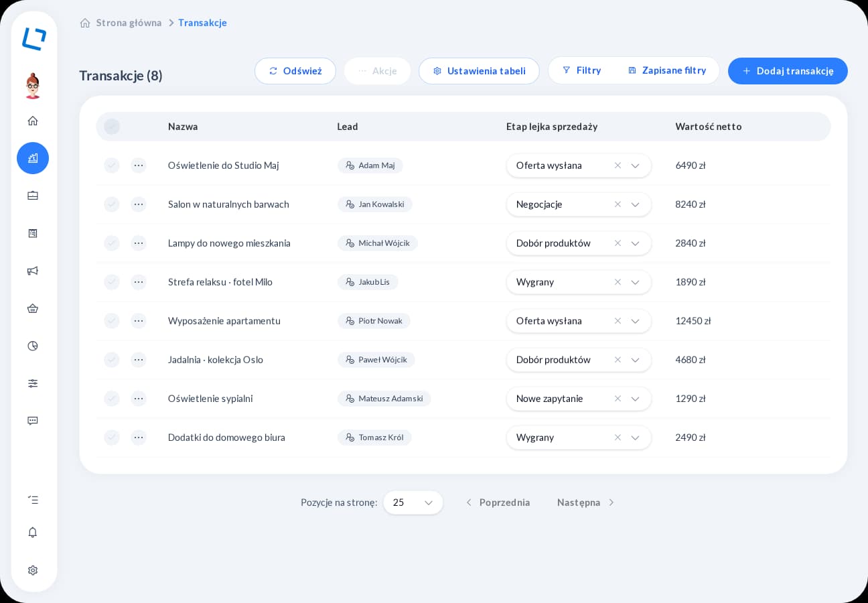Viewport: 868px width, 603px height.
Task: Open row menu for Oświetlenie sypialni
Action: pos(139,399)
